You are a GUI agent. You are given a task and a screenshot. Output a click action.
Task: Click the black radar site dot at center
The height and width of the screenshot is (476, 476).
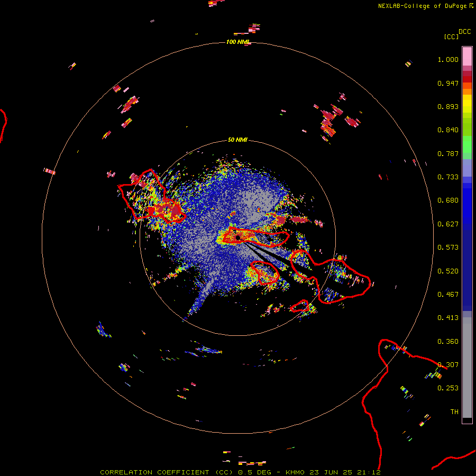[x=238, y=237]
